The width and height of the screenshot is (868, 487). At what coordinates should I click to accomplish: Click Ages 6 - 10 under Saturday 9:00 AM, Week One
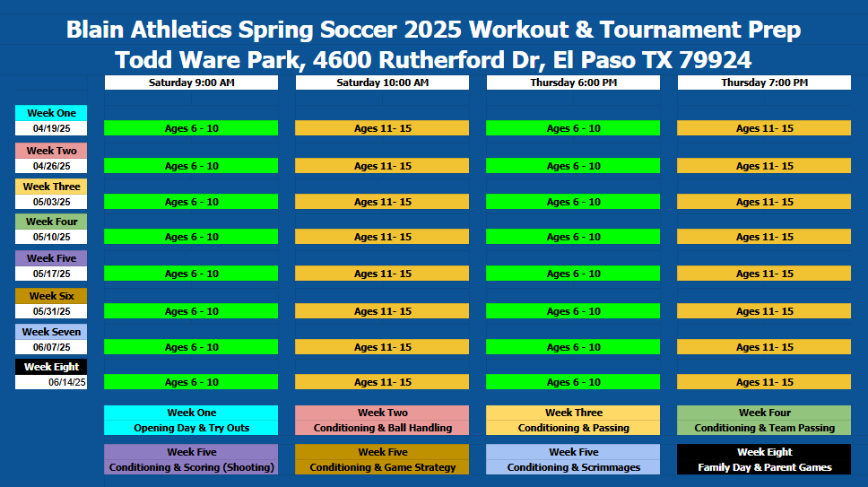tap(191, 128)
